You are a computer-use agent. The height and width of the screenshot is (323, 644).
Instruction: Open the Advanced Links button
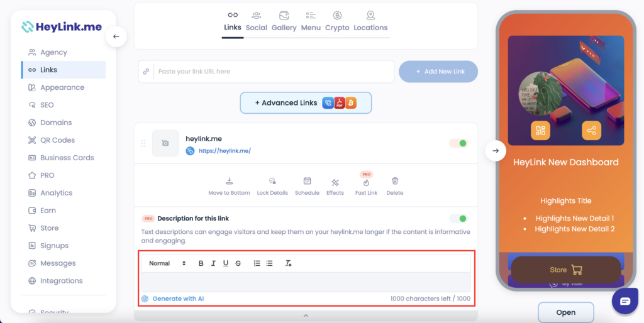pos(306,102)
